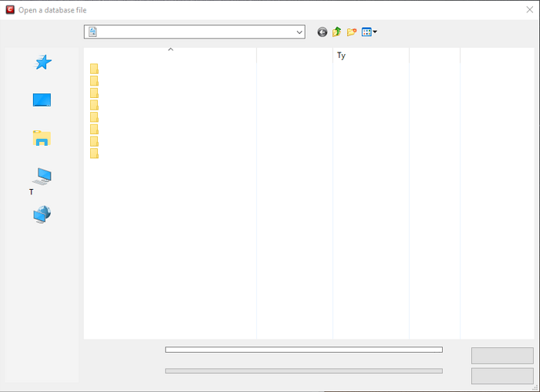
Task: Select Desktop icon in places bar
Action: pos(42,100)
